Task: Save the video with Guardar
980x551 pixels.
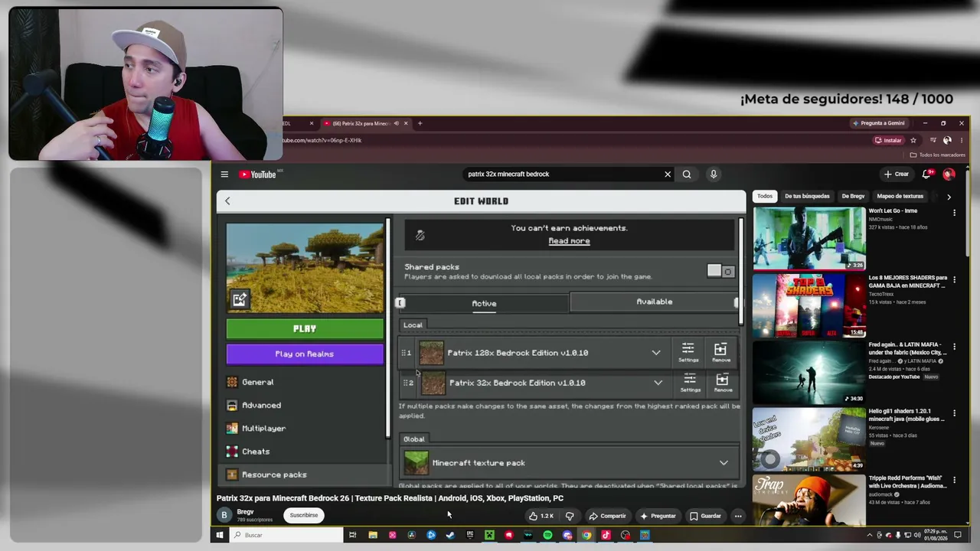Action: pos(705,516)
